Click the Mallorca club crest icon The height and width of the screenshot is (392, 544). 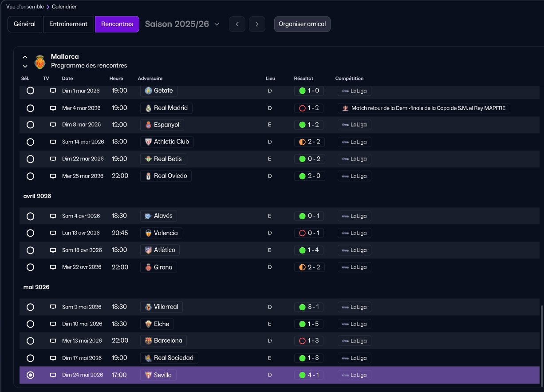click(x=40, y=62)
